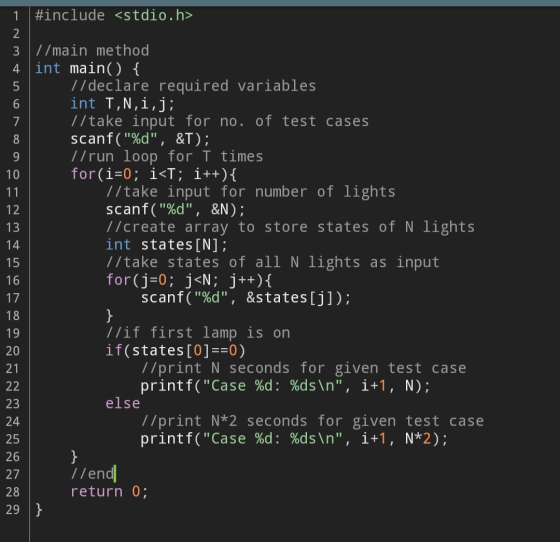Click line number 1 in the gutter

click(16, 16)
